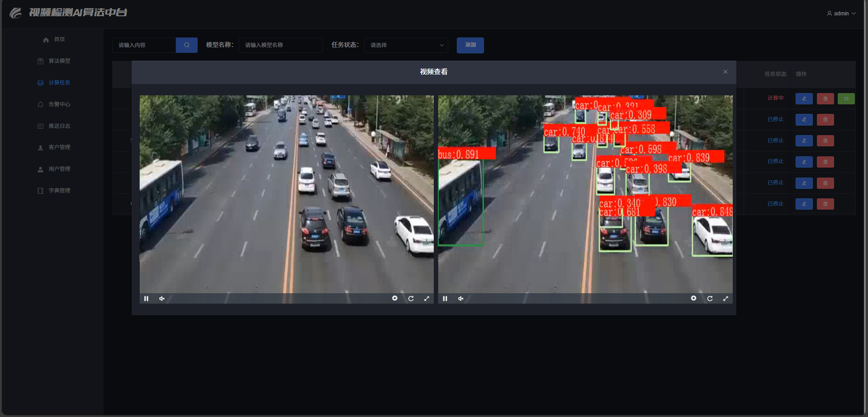Reload the left video stream
Screen dimensions: 868x417
click(x=411, y=299)
